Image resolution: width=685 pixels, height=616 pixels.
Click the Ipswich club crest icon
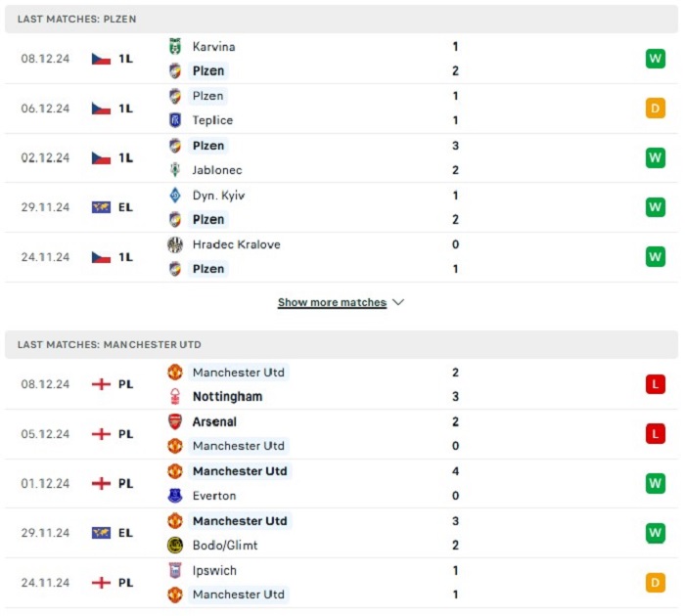(175, 570)
